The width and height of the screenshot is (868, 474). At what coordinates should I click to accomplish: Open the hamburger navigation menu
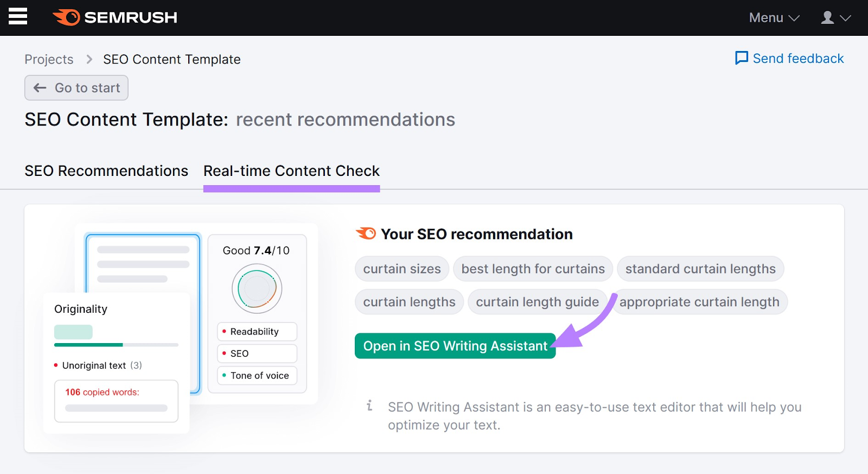18,17
